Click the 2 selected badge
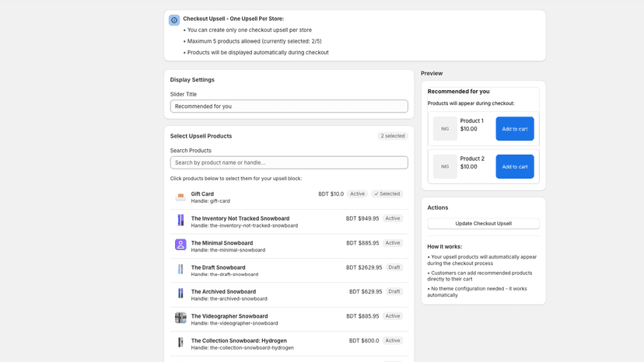Screen dimensions: 644x362 [x=393, y=136]
